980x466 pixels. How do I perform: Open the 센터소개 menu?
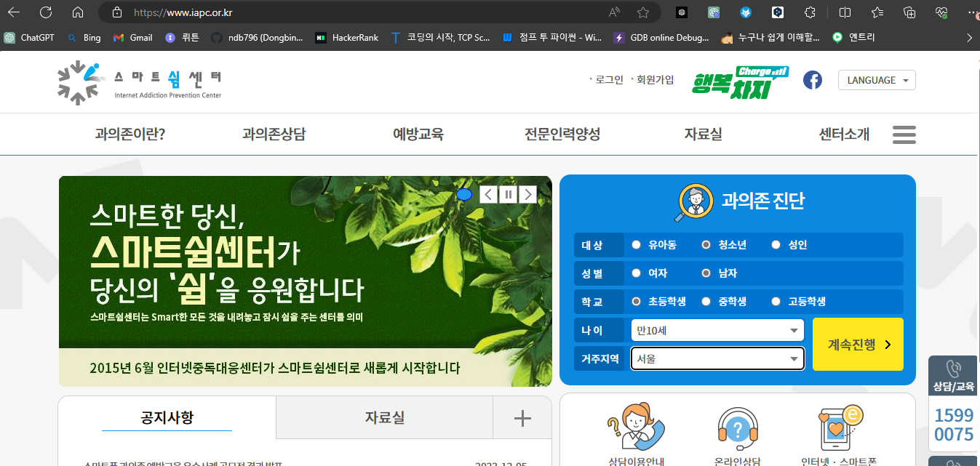coord(844,134)
